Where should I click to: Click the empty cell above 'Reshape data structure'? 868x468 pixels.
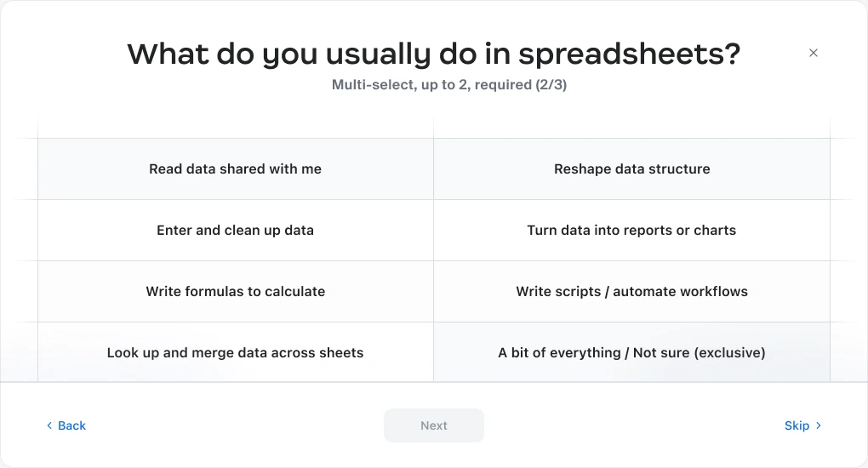tap(631, 127)
